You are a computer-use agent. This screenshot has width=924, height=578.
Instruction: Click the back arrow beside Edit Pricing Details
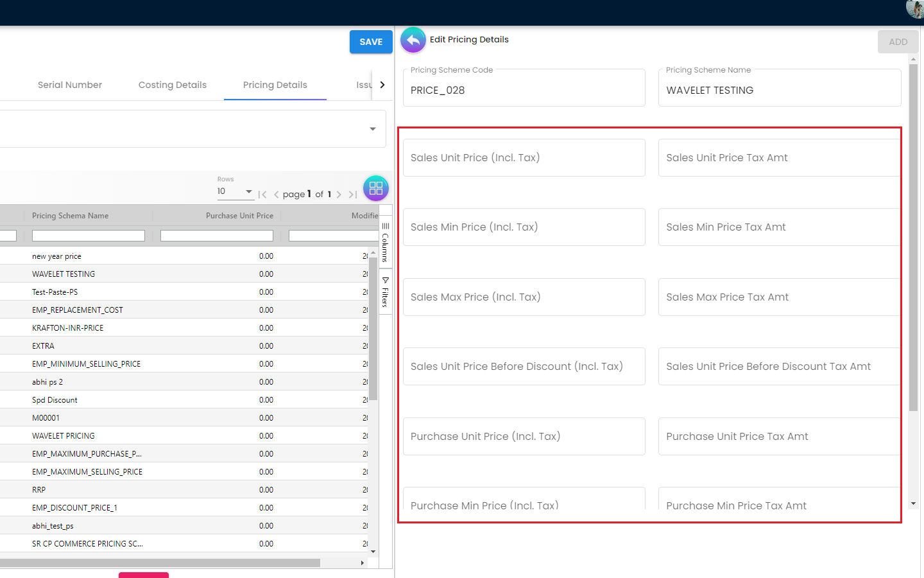[413, 40]
